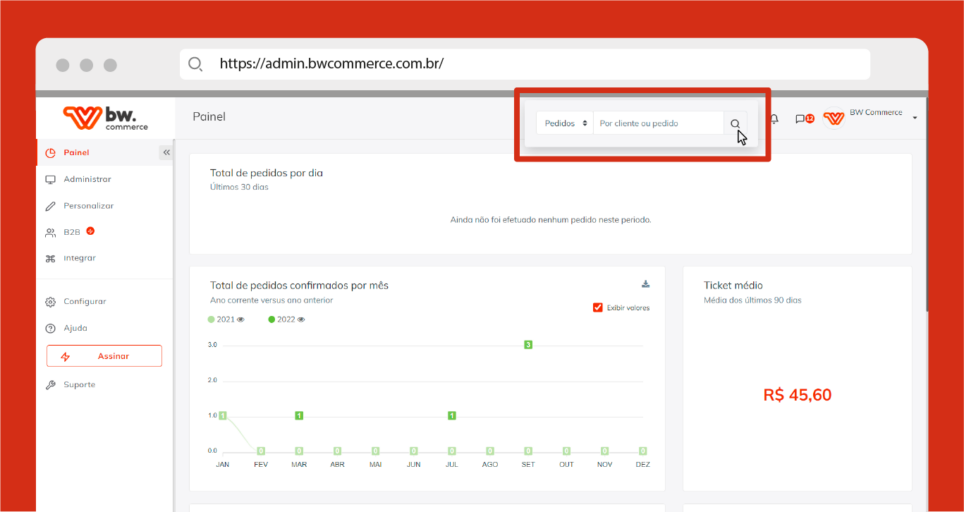Click the 'Ticket médio' heading

pos(733,286)
